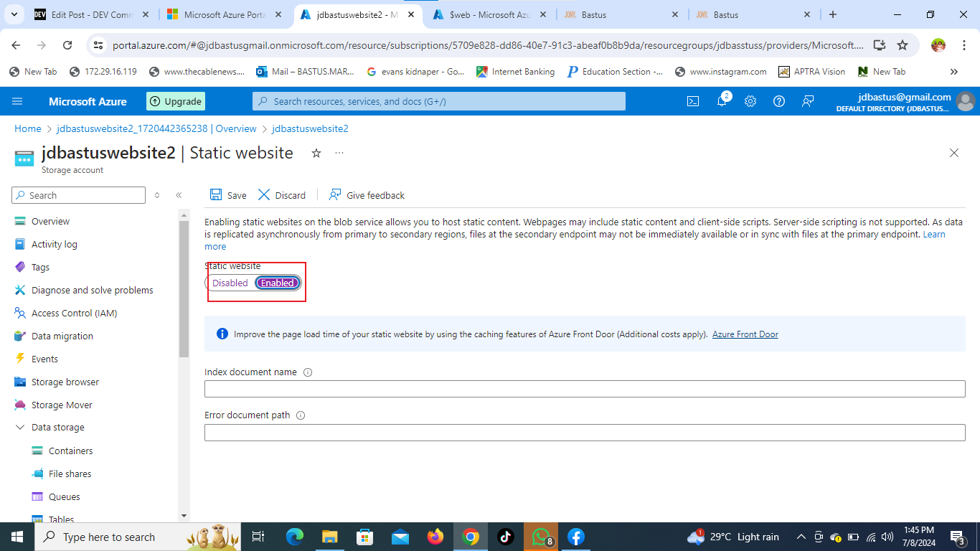Click the Upgrade button
Screen dimensions: 980x551
pos(176,101)
